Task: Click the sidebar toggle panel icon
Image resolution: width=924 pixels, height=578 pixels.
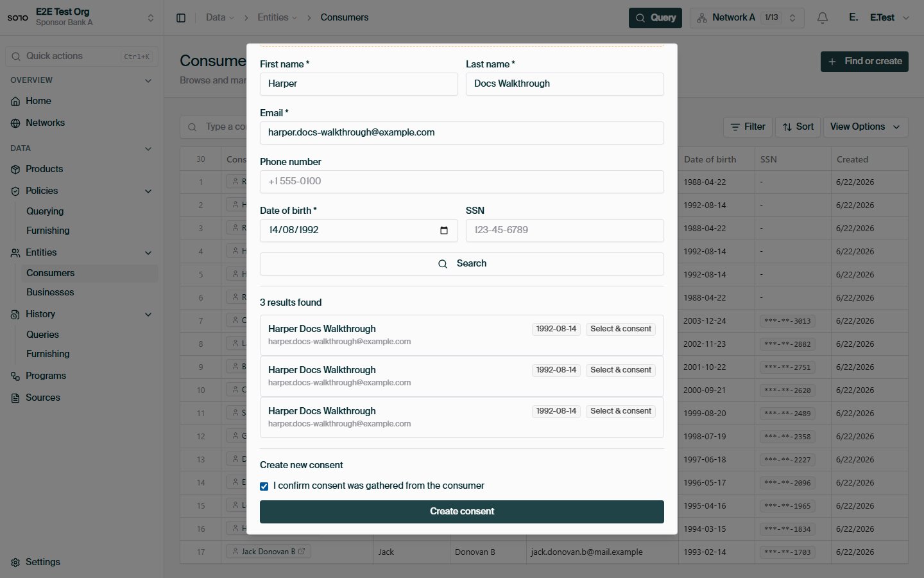Action: pyautogui.click(x=181, y=18)
